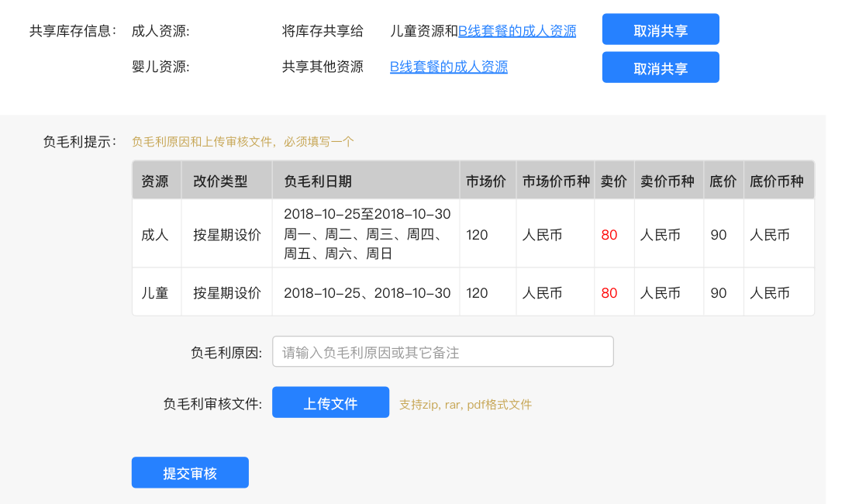Click 取消共享 for the 婴儿资源 row
The height and width of the screenshot is (504, 859).
point(661,67)
